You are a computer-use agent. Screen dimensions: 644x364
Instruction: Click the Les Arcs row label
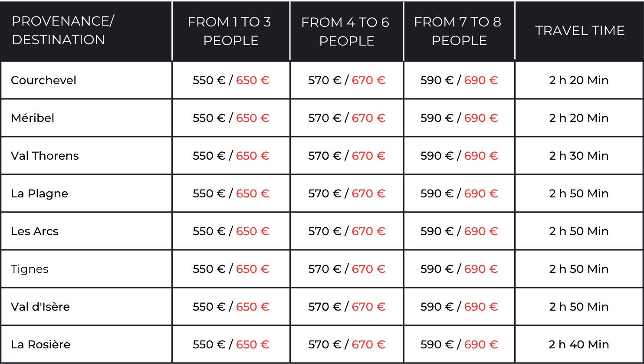coord(35,231)
